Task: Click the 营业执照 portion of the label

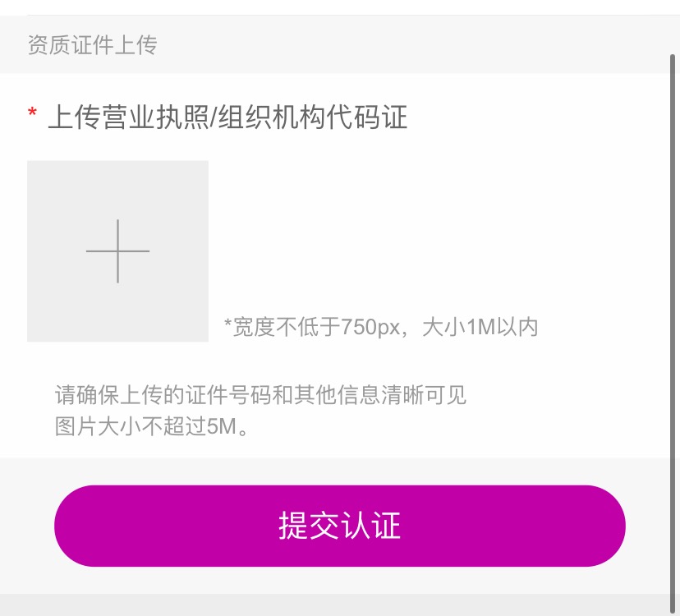Action: pos(156,117)
